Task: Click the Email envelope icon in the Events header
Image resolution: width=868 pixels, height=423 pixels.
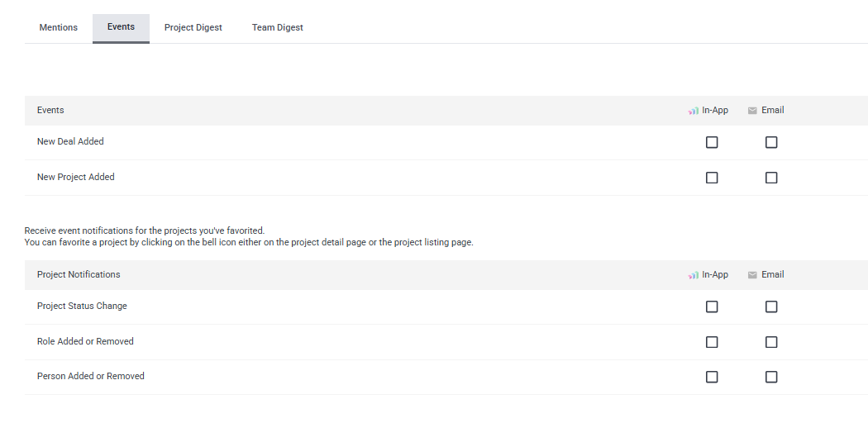Action: [752, 111]
